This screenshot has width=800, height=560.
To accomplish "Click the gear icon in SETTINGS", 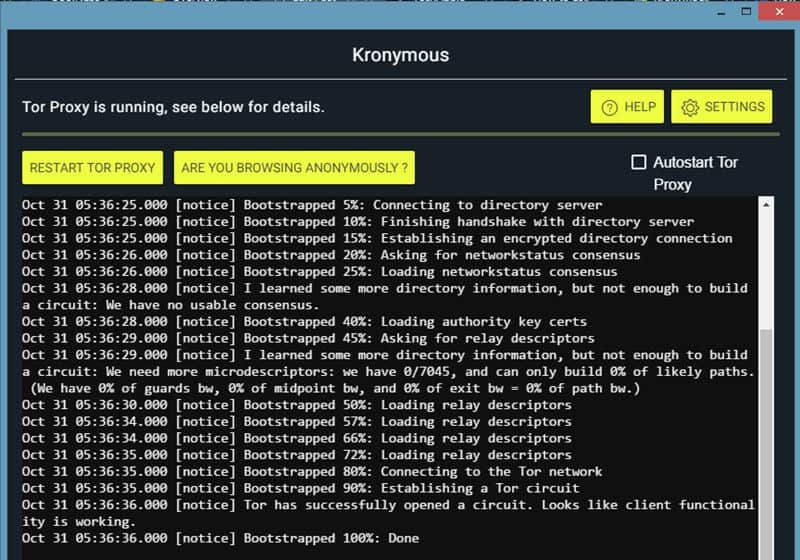I will coord(689,107).
